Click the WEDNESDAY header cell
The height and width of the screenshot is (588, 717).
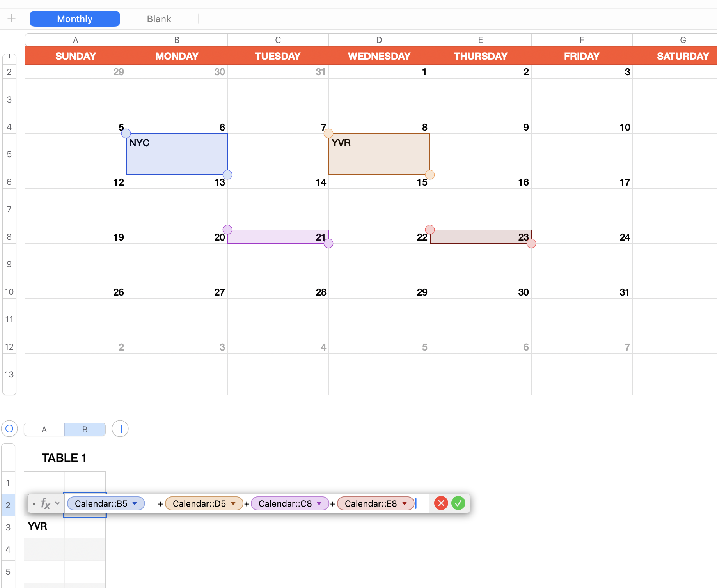pos(380,56)
